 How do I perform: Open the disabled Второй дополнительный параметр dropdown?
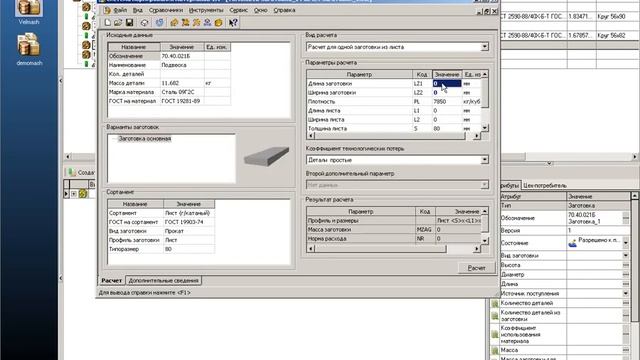click(484, 185)
